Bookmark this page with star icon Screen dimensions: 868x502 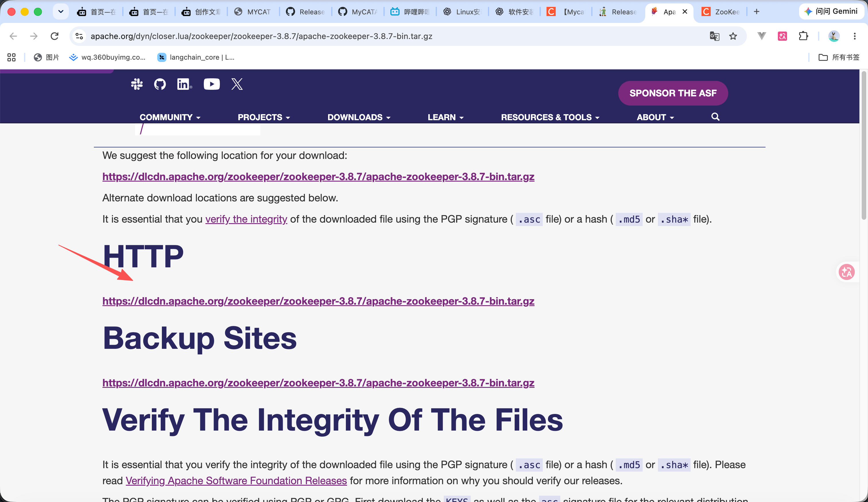click(733, 36)
